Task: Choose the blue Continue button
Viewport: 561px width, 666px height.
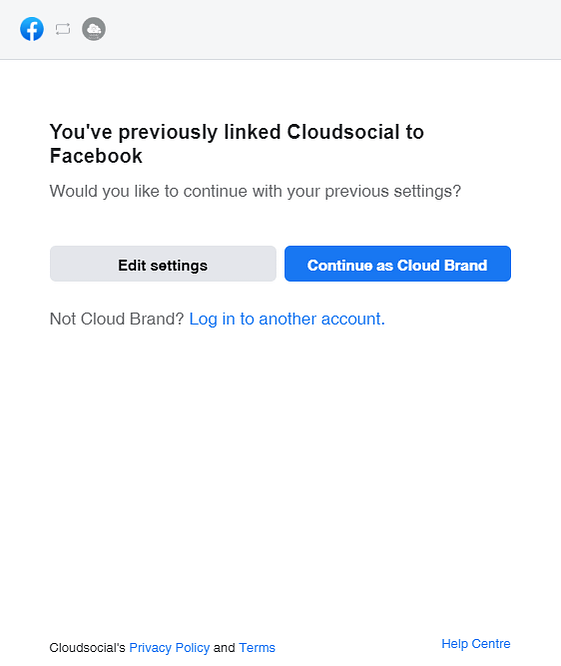Action: pos(397,263)
